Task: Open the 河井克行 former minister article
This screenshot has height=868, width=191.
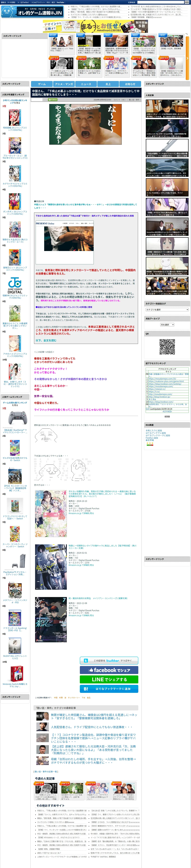Action: (94, 750)
